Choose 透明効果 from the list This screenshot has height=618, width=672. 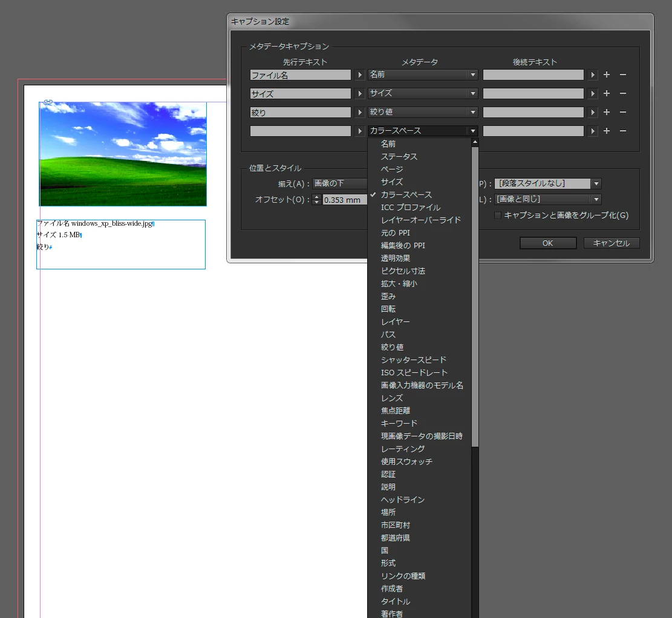[x=395, y=258]
